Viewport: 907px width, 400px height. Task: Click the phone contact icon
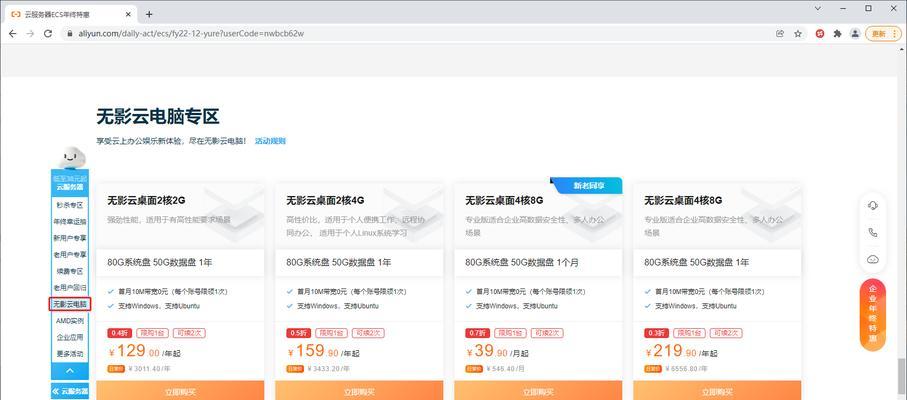point(872,232)
